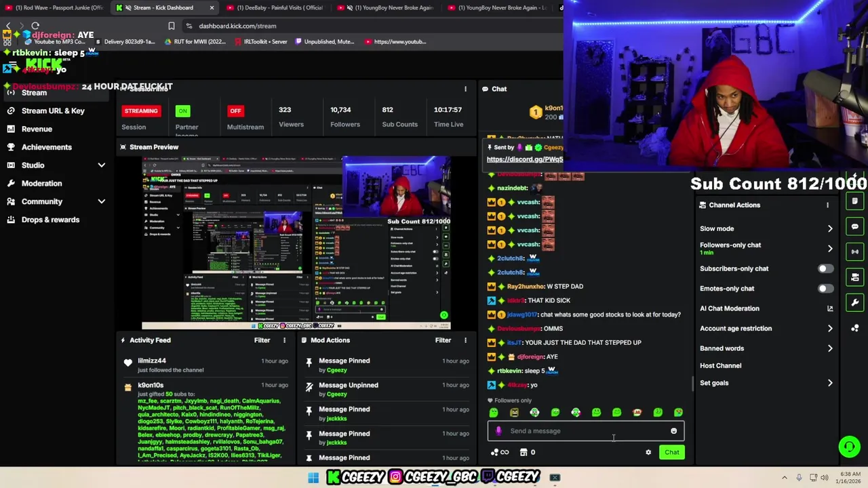Click the red STREAMING status badge

tap(141, 111)
